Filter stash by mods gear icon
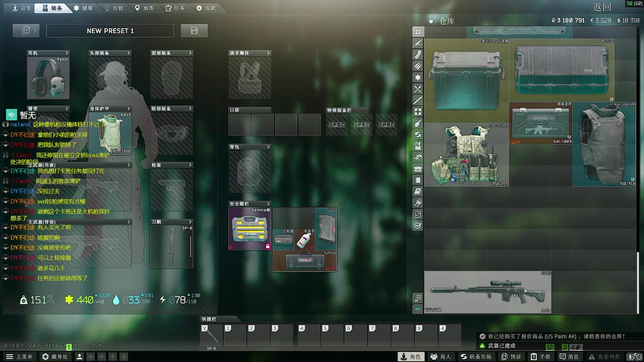 pyautogui.click(x=418, y=77)
